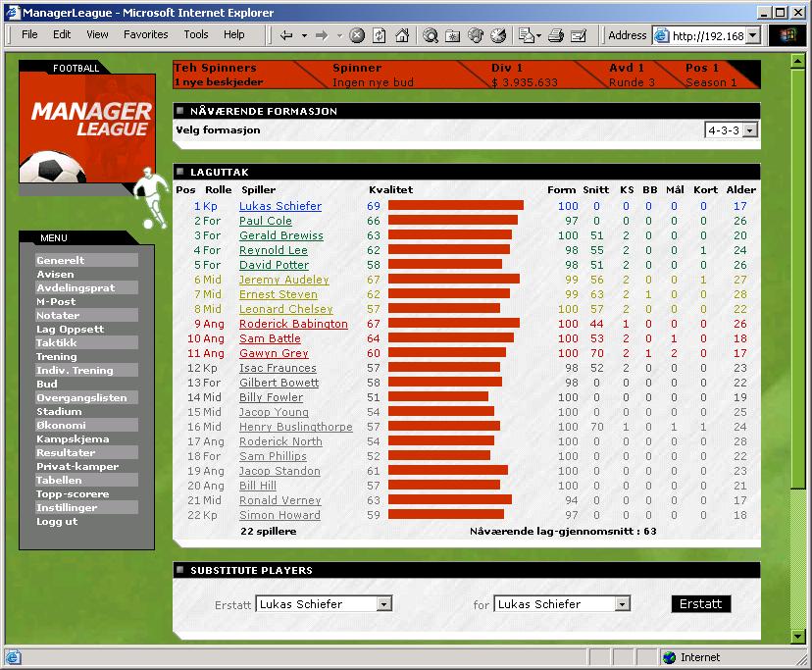Click the '22 spillere' count text

[x=269, y=531]
